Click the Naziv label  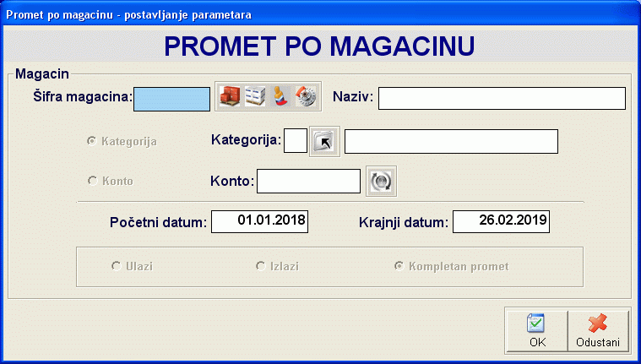[353, 97]
